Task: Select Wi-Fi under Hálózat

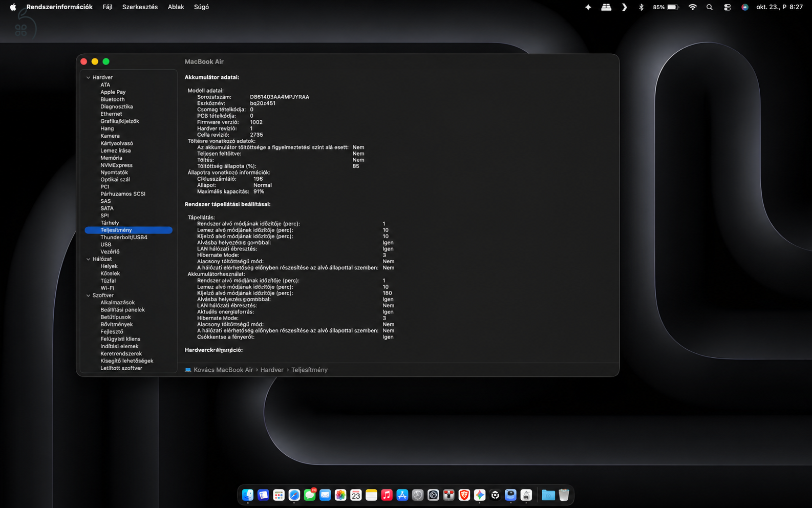Action: 108,288
